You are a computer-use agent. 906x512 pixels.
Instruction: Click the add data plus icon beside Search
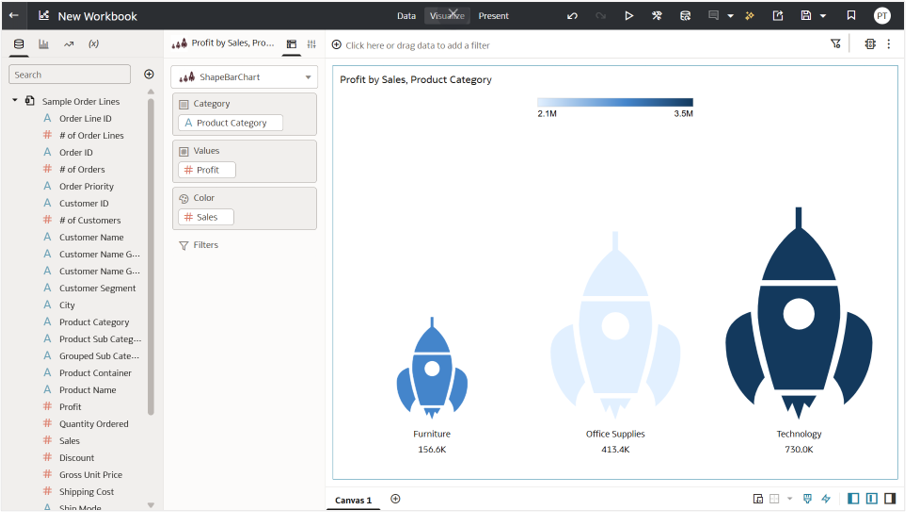pos(149,74)
